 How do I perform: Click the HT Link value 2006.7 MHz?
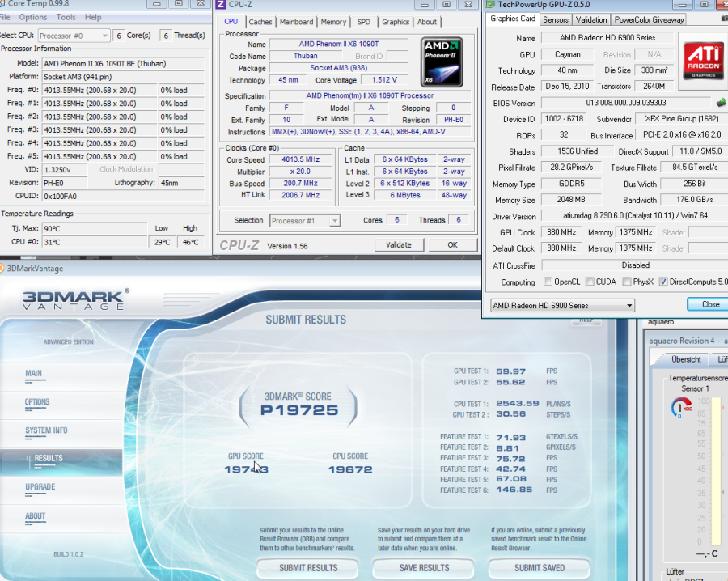click(x=300, y=195)
